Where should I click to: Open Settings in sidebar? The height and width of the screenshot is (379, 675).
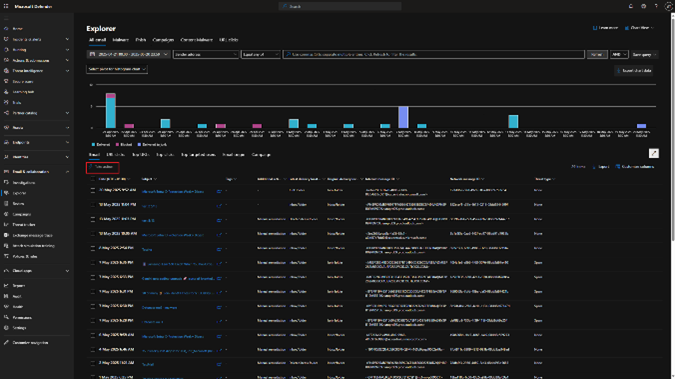[x=19, y=328]
